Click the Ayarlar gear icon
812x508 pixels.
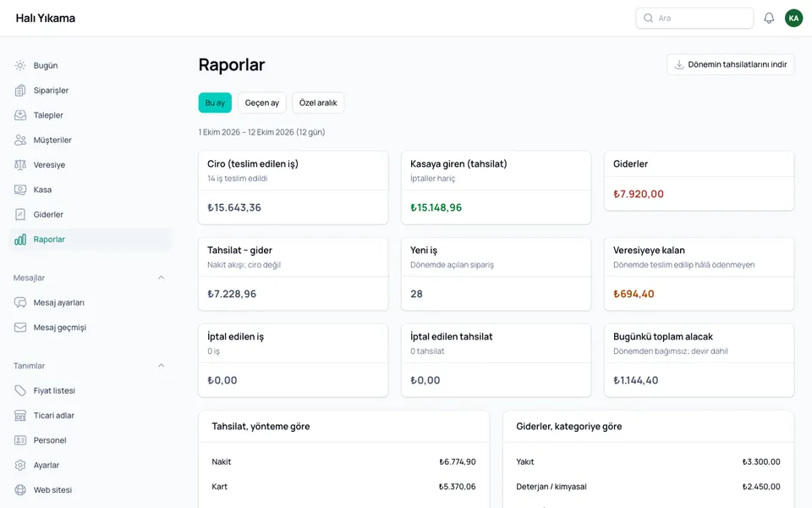point(20,466)
